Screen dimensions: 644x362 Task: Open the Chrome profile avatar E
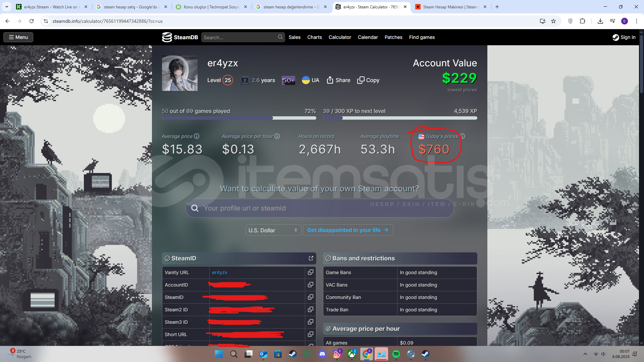click(x=625, y=21)
